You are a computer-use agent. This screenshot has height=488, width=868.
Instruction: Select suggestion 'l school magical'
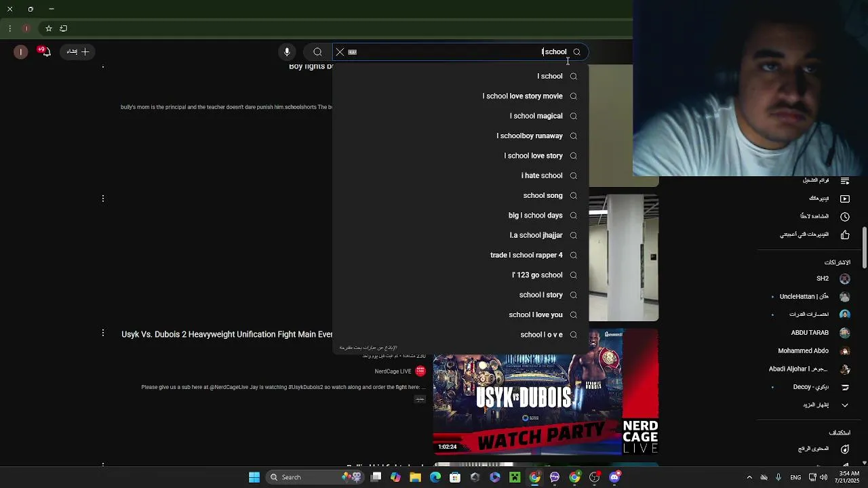(460, 116)
